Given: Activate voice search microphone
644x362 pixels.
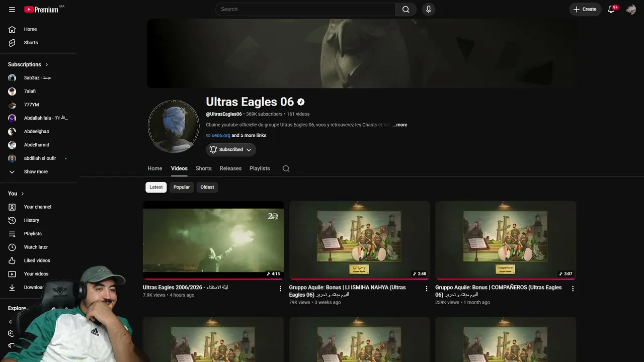Looking at the screenshot, I should tap(429, 9).
